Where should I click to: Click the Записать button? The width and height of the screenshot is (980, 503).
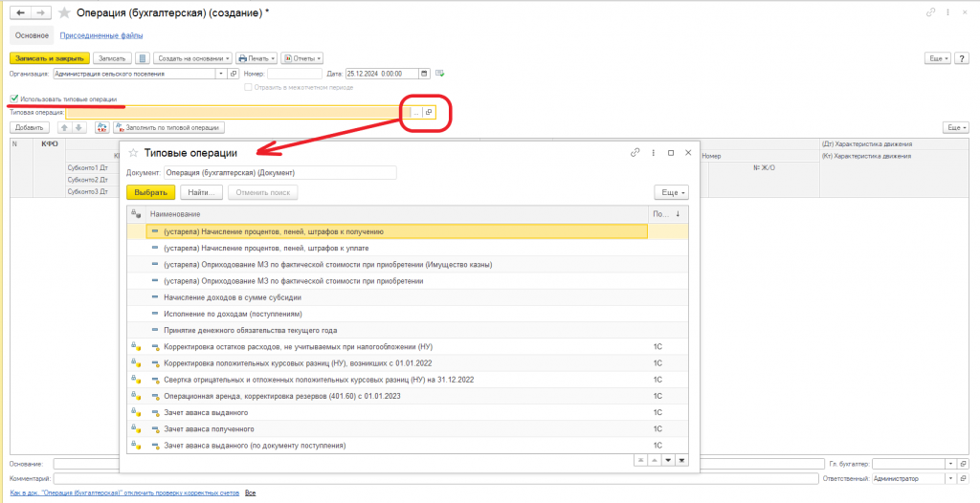point(113,58)
